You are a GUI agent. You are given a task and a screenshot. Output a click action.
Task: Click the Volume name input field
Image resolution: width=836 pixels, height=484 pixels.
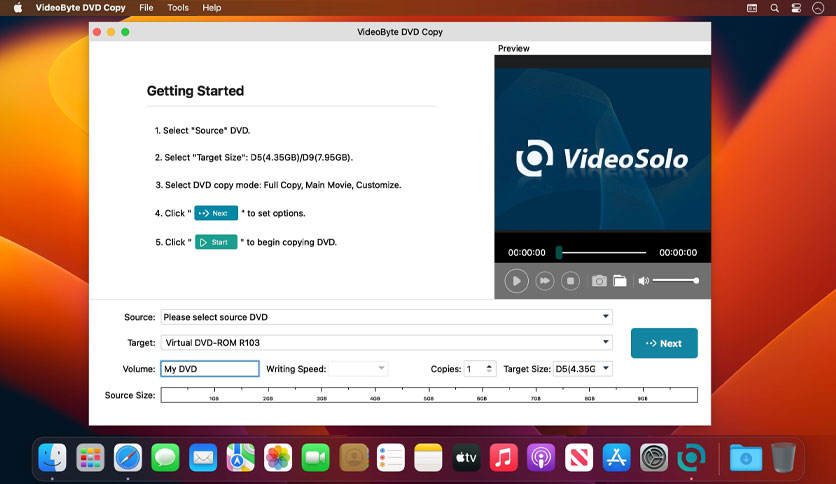pos(210,368)
